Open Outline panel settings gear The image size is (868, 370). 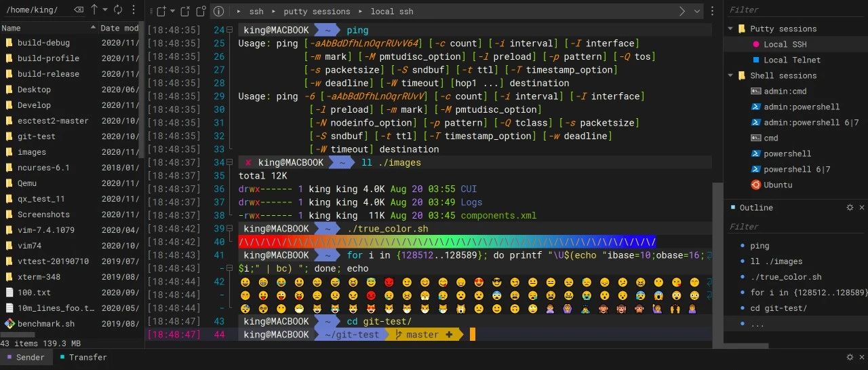pos(850,208)
